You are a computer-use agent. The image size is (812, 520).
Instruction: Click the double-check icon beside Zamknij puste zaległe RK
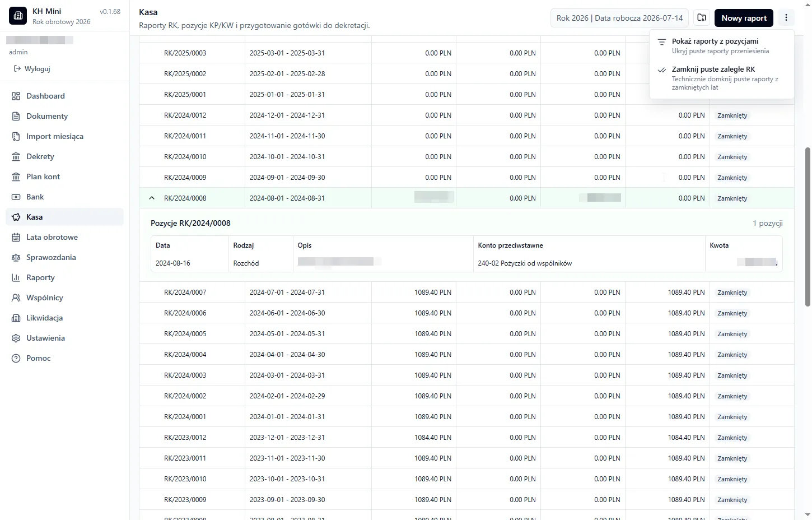click(x=662, y=70)
